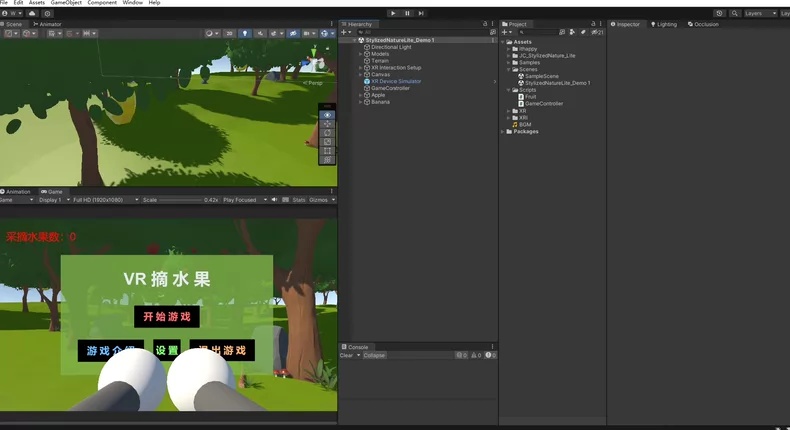Mute audio in the Game view
The image size is (790, 430).
coord(274,200)
